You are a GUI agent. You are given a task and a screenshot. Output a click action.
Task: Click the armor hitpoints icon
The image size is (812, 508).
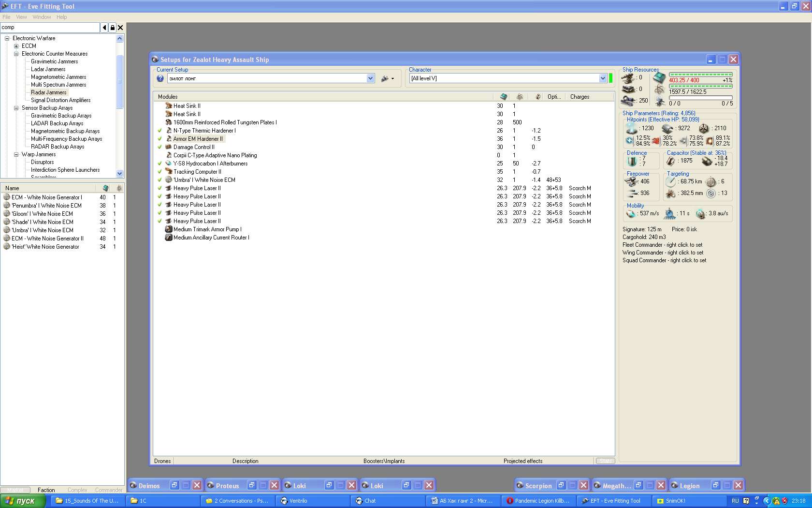pos(667,128)
